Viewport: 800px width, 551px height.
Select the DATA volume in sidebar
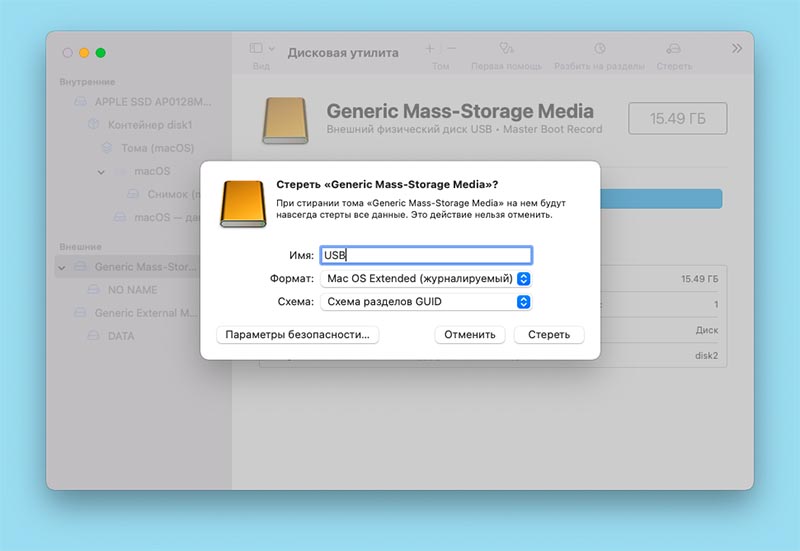120,336
